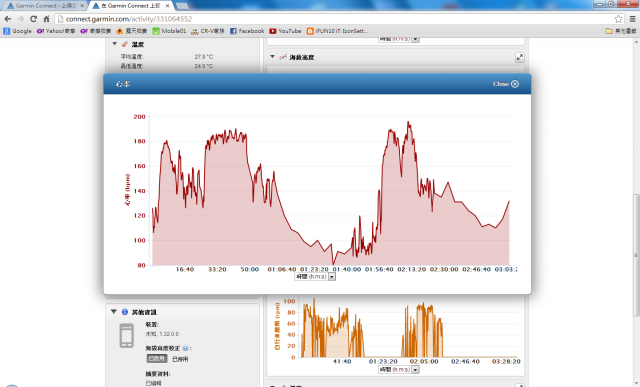Screen dimensions: 640x387
Task: Click the 24.0 °C minimum temperature value
Action: [203, 66]
